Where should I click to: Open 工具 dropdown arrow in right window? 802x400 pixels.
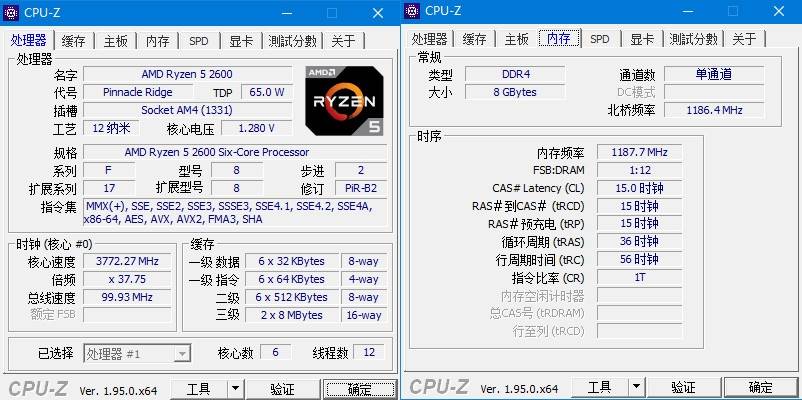tap(636, 387)
